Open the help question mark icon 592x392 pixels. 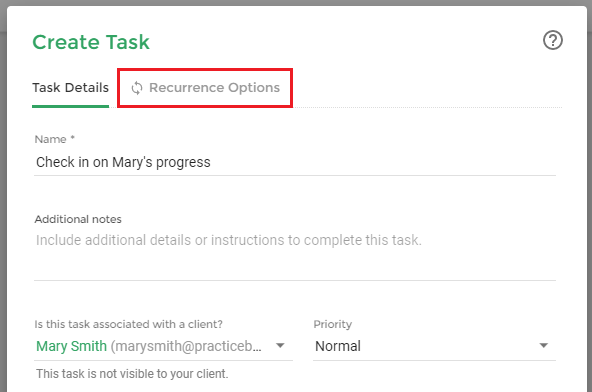[x=553, y=40]
